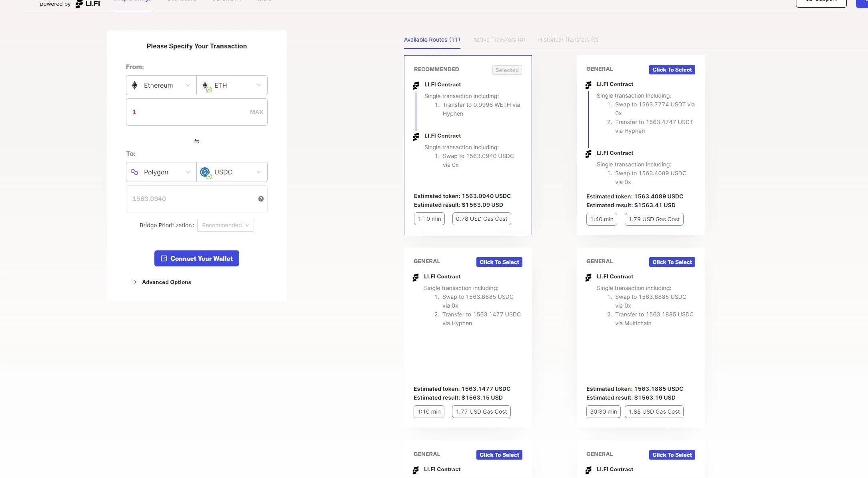The image size is (868, 478).
Task: Click Connect Your Wallet button
Action: (x=197, y=258)
